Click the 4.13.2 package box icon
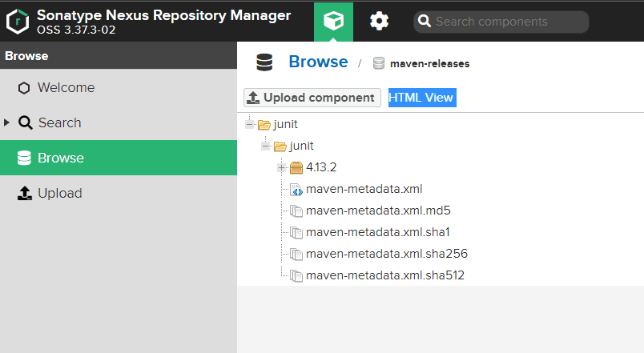The width and height of the screenshot is (644, 353). click(296, 168)
